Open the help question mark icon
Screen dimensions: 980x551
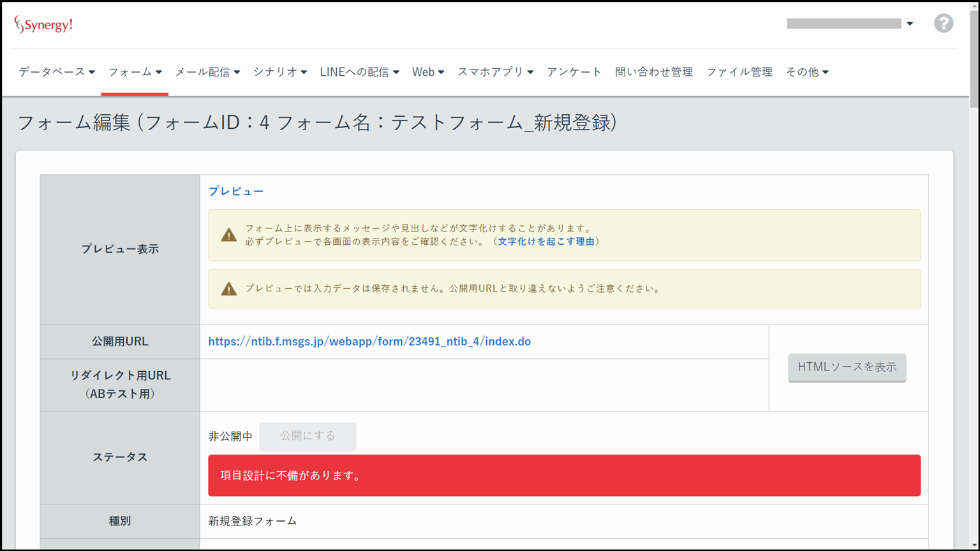(x=943, y=24)
